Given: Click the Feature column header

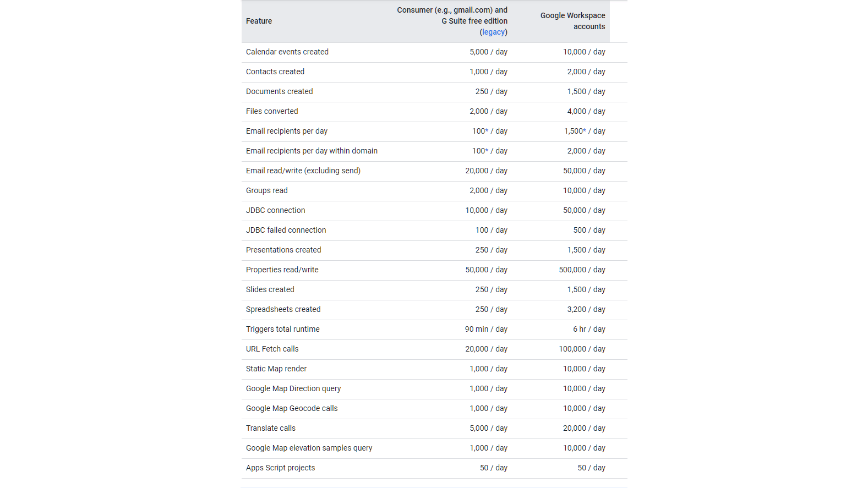Looking at the screenshot, I should [x=259, y=21].
